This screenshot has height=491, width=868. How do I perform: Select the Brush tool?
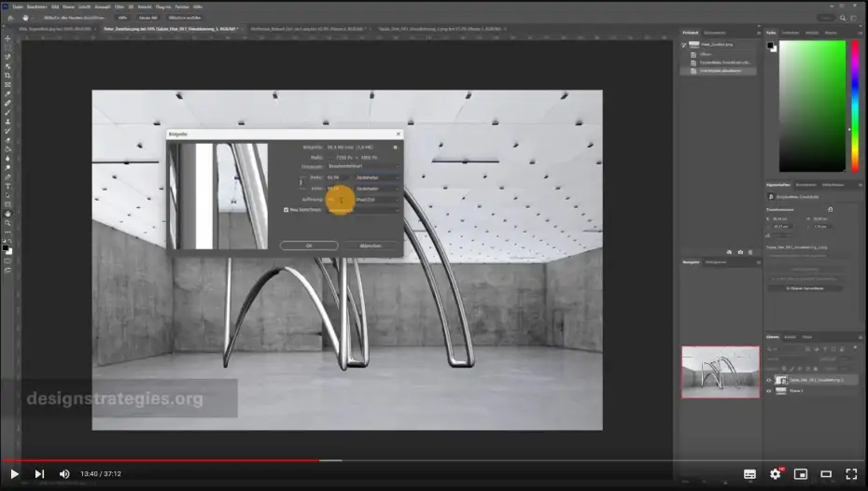[x=7, y=112]
